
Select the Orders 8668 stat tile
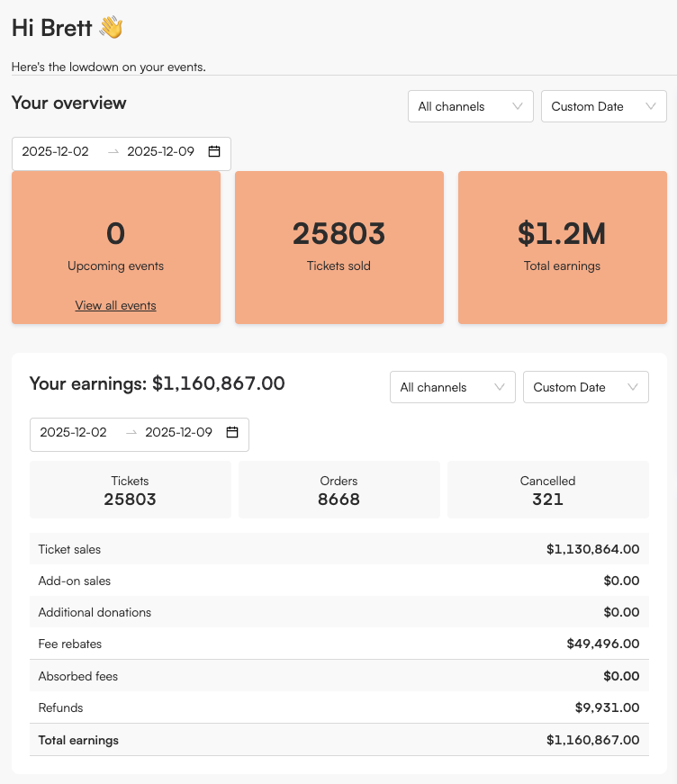338,490
